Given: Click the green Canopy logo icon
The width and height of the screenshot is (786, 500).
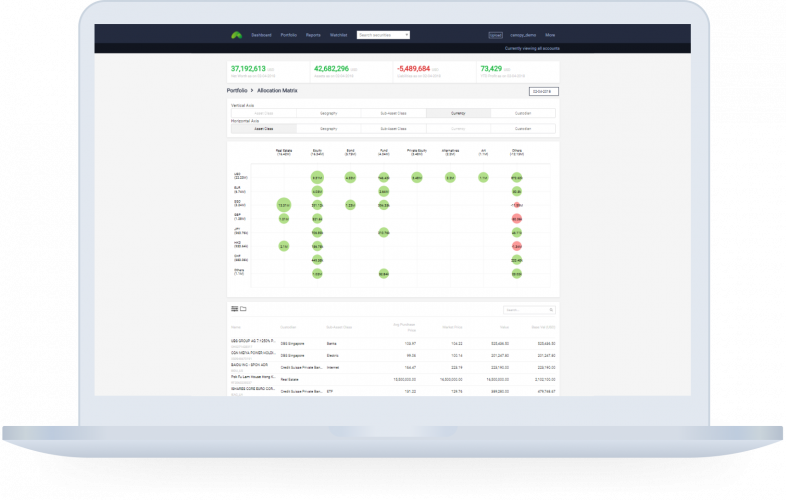Looking at the screenshot, I should 237,35.
